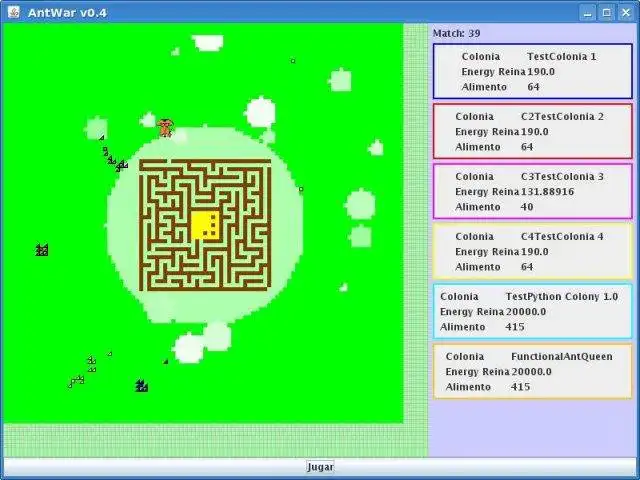
Task: Click TestColonia 1's Energy Reina 190.0
Action: [541, 72]
